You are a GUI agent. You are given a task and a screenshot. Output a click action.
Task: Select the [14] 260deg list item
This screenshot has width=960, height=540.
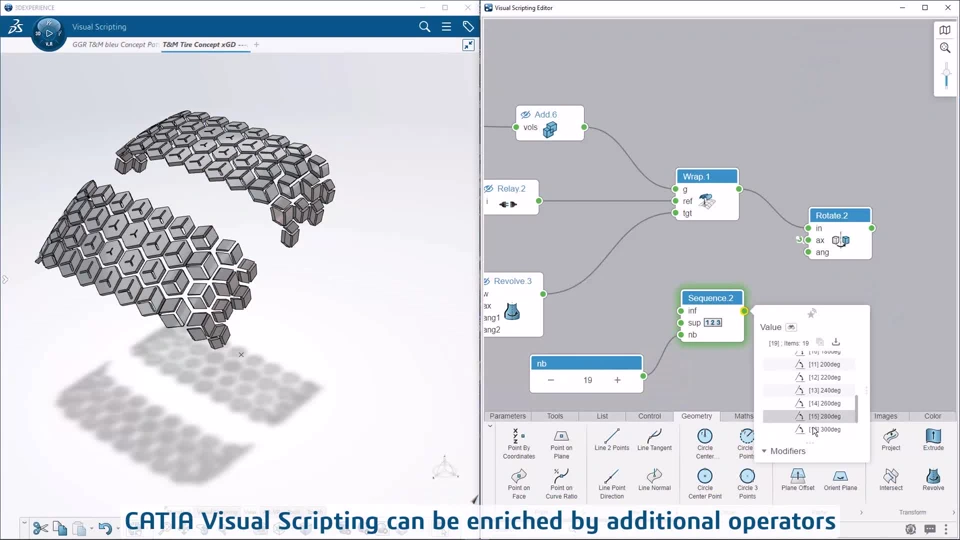[809, 403]
